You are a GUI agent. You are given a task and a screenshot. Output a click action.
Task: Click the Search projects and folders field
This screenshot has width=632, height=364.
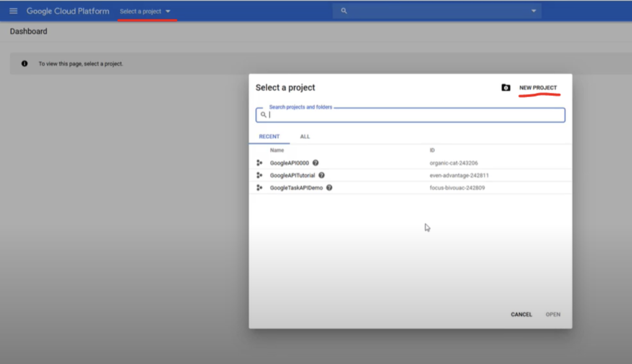(410, 115)
